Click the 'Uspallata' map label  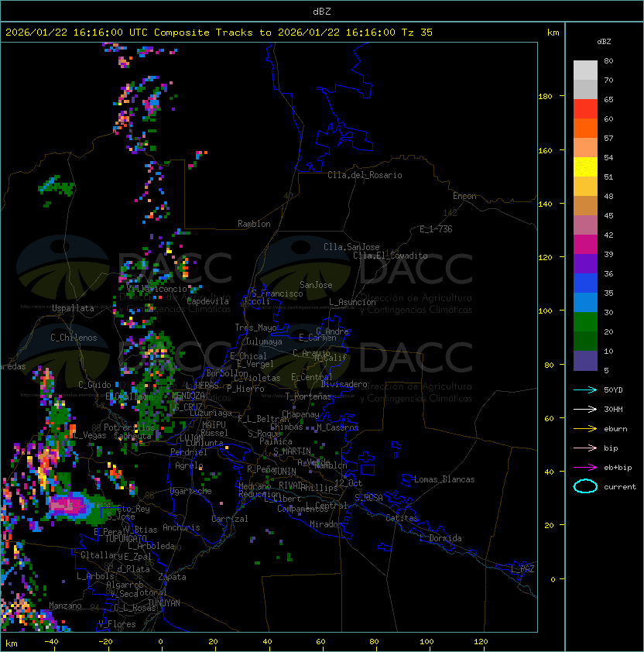[x=73, y=308]
